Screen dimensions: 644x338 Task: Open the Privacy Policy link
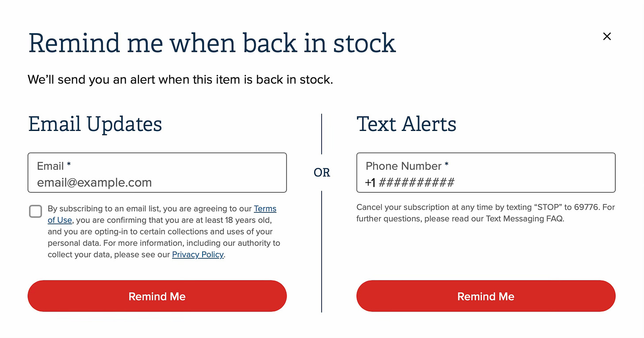point(198,254)
